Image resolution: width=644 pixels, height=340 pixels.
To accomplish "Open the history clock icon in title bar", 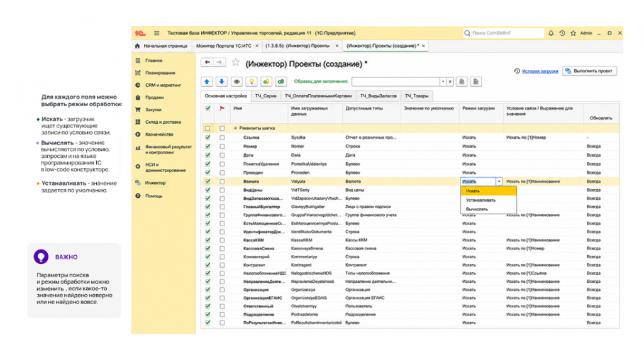I will [562, 33].
